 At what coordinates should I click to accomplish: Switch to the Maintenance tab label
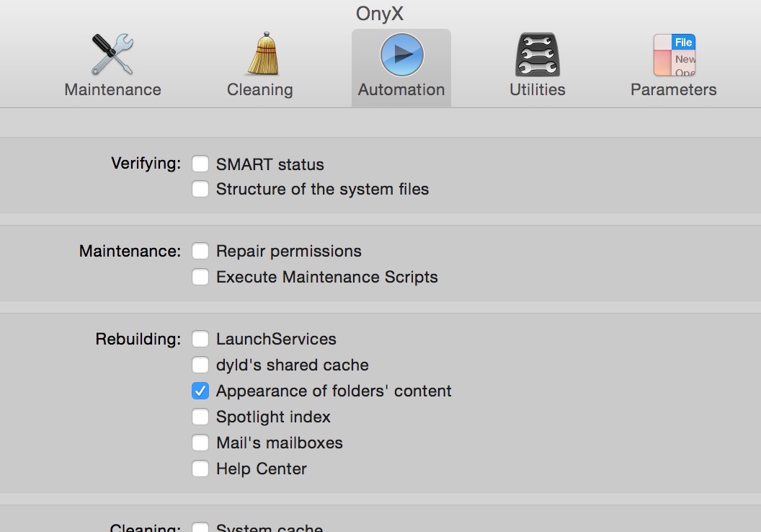112,90
